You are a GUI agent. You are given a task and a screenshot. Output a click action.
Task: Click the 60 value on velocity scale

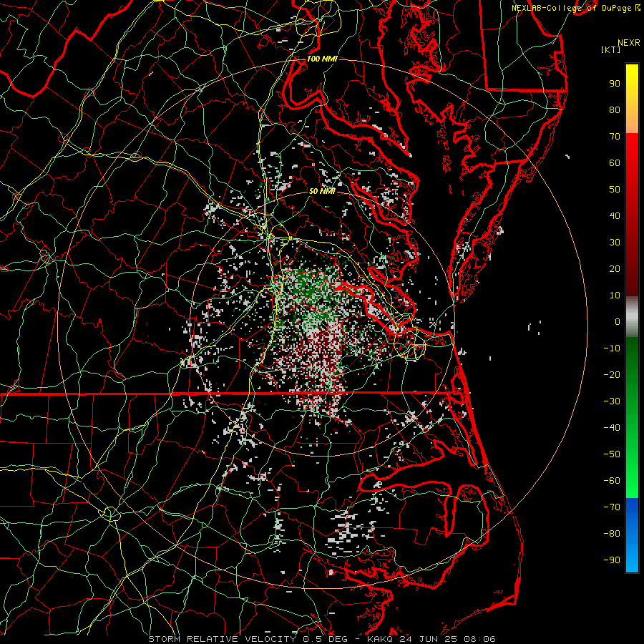click(x=615, y=163)
